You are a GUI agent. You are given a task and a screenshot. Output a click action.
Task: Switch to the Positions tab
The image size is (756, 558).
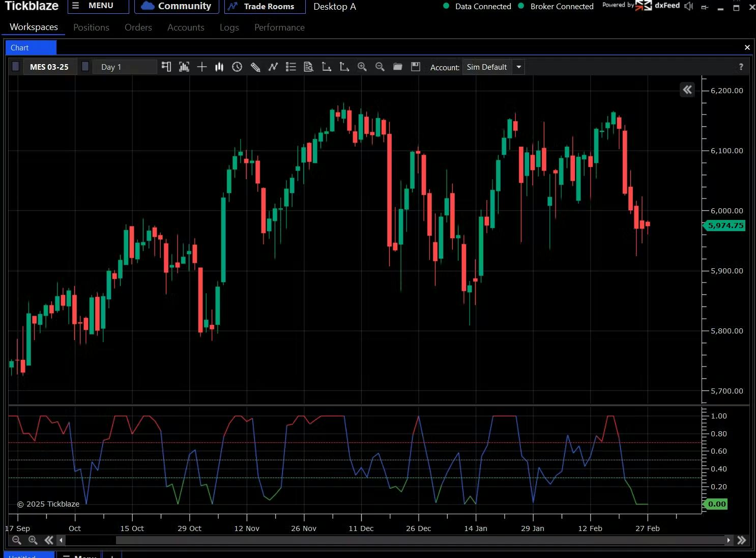[x=91, y=27]
